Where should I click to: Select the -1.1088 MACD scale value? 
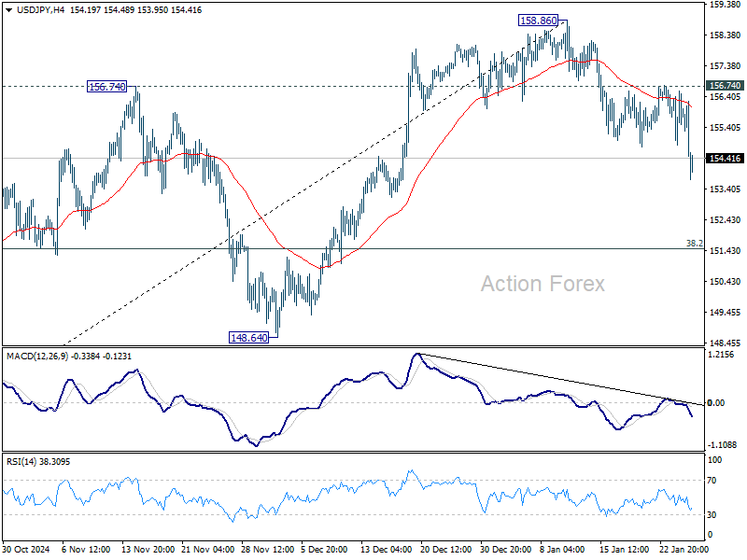click(722, 445)
